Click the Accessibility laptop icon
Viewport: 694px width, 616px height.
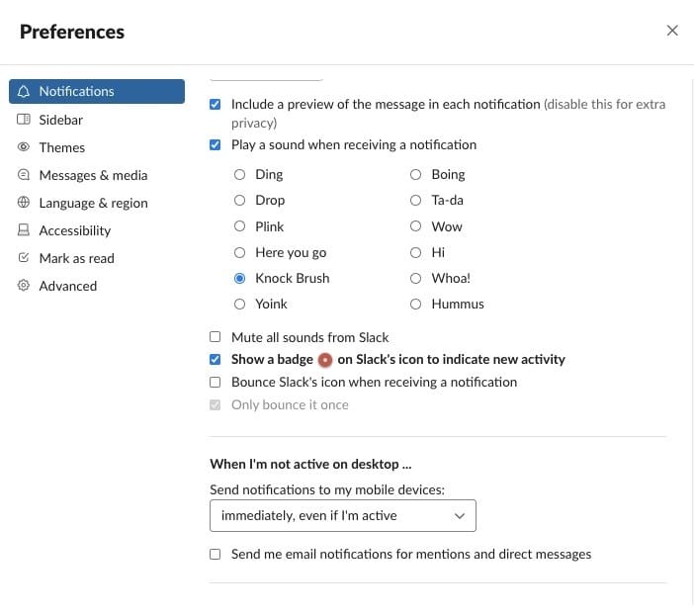pyautogui.click(x=24, y=230)
